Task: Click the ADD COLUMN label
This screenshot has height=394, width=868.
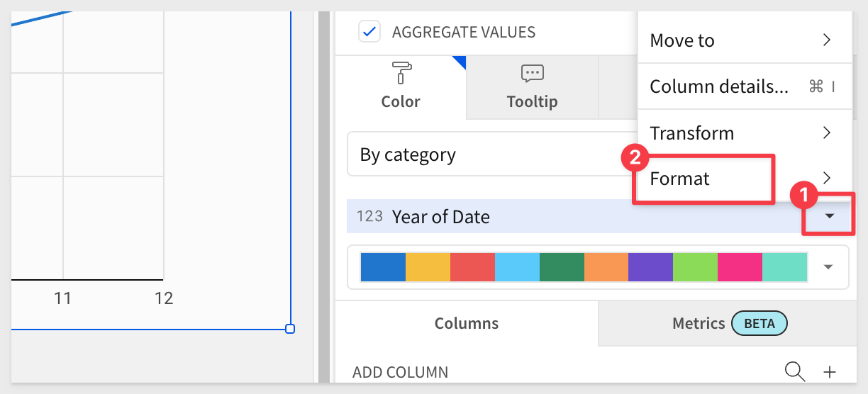Action: pos(400,372)
